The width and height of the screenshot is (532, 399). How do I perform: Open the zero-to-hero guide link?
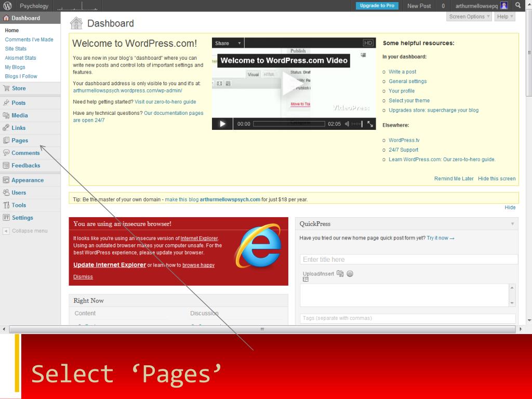165,102
